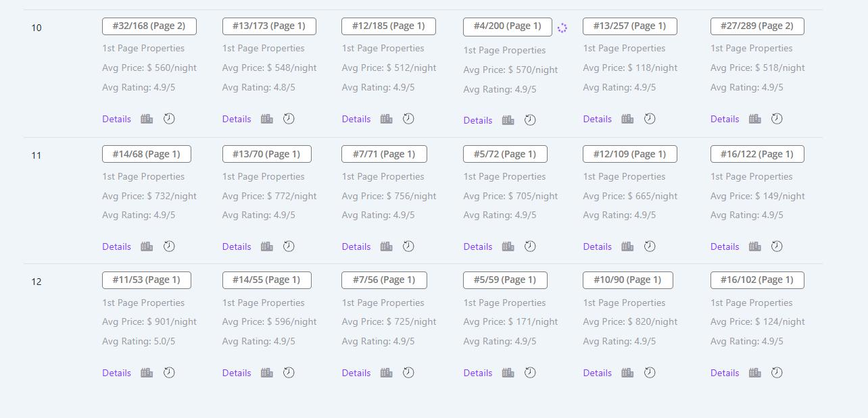Open history clock under #10/90 (Page 1)
The height and width of the screenshot is (418, 868).
pyautogui.click(x=650, y=373)
